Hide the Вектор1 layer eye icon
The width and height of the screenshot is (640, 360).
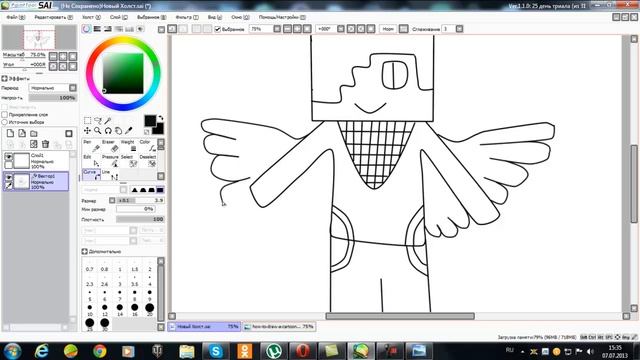[8, 177]
